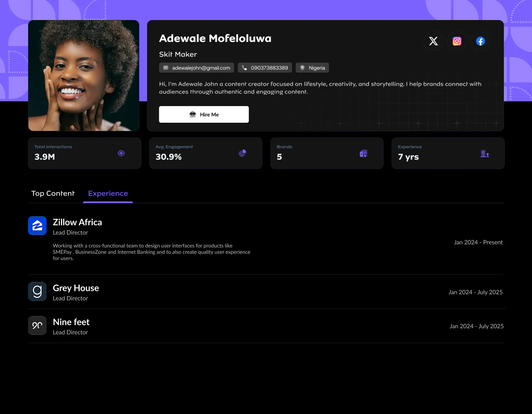Click the eye icon in Total Interactions card
Image resolution: width=532 pixels, height=414 pixels.
coord(121,153)
